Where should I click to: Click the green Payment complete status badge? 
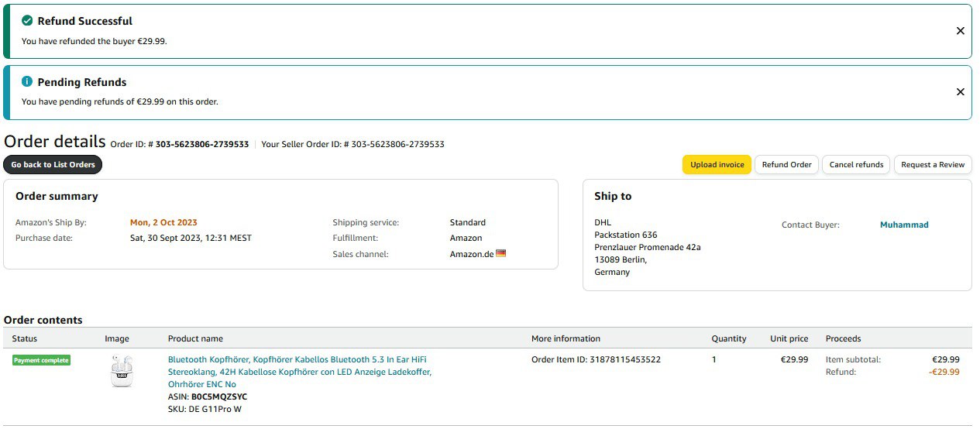click(41, 360)
